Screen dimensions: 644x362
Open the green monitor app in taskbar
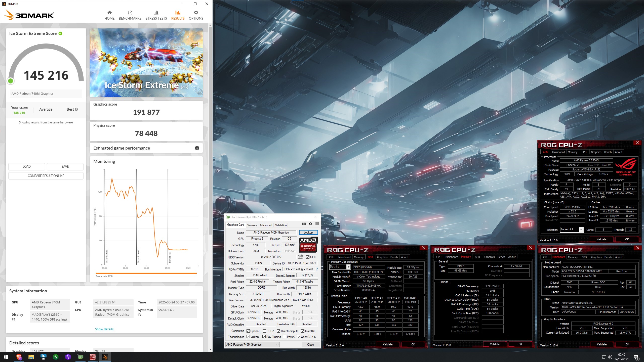coord(56,357)
